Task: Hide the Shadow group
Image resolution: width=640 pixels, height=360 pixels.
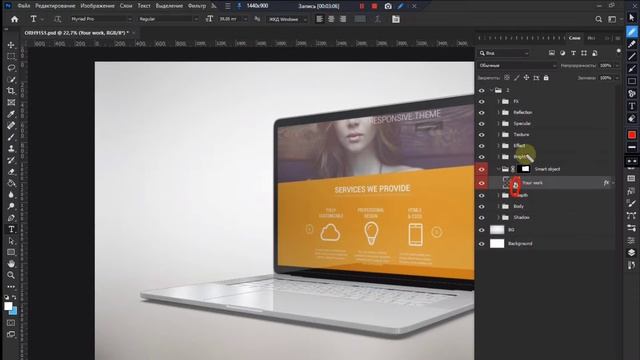Action: click(x=482, y=218)
